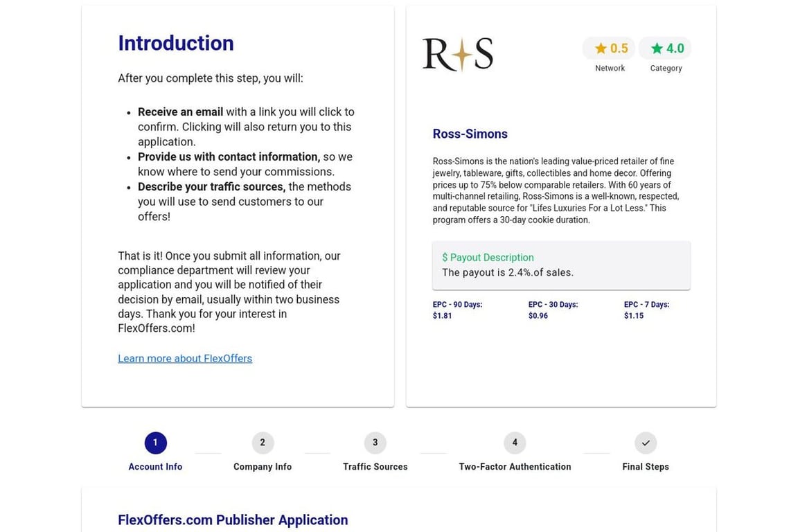
Task: Click the Ross-Simons R+S logo
Action: pos(457,54)
